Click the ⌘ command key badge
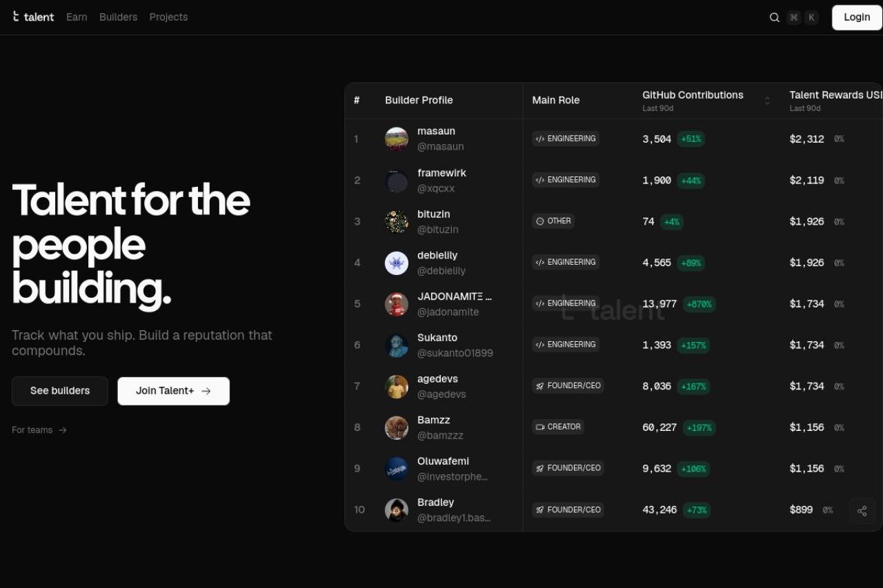The image size is (883, 588). click(794, 17)
